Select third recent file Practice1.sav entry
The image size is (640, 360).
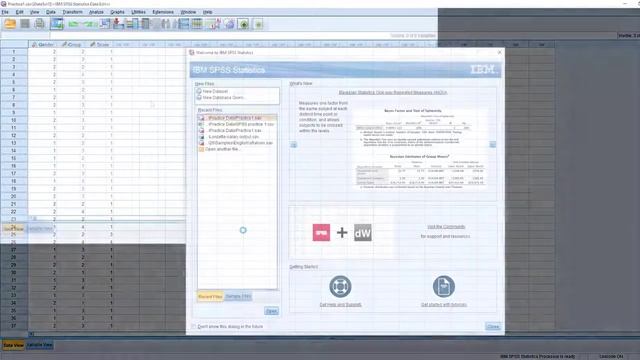click(x=237, y=130)
